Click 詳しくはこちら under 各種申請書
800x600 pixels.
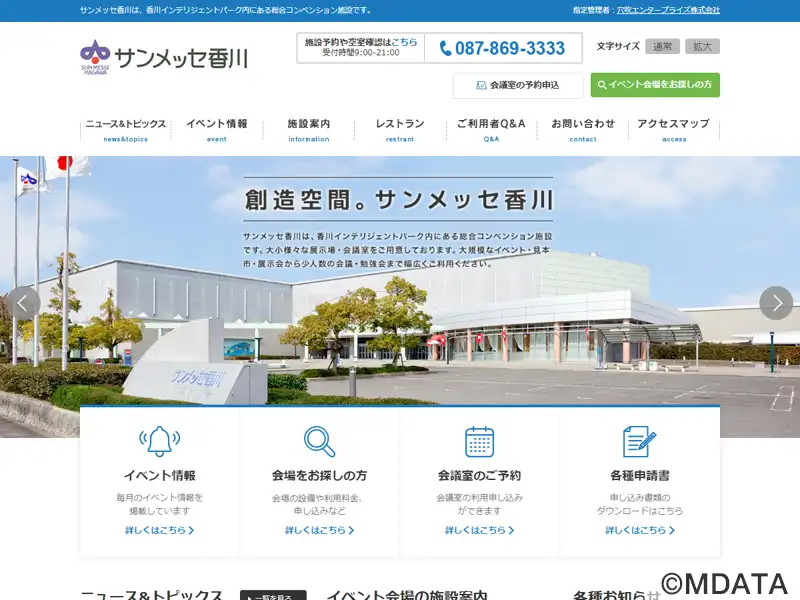coord(639,530)
